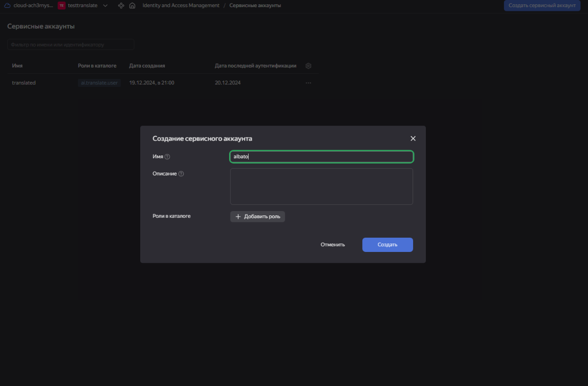Click Создать сервисный аккаунт in header

click(541, 6)
